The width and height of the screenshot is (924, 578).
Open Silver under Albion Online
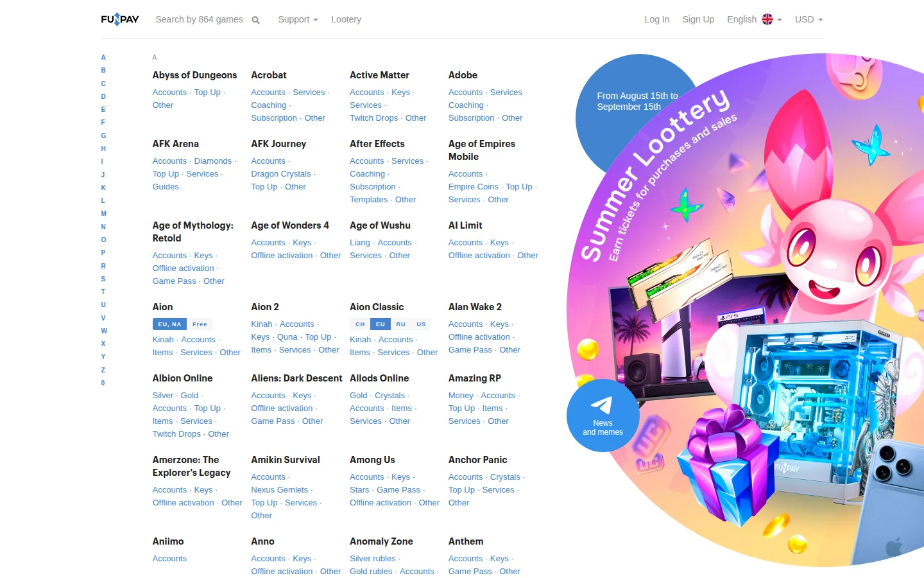[x=163, y=396]
